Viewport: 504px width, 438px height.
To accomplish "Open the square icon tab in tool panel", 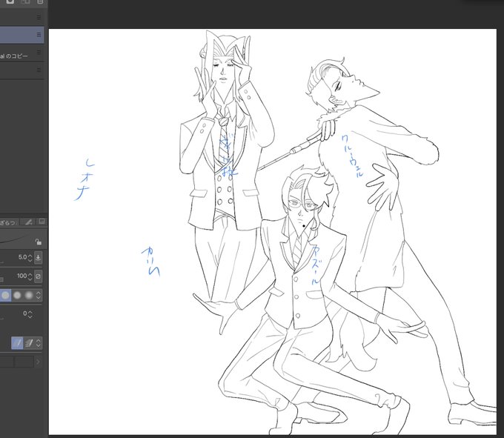I will 42,222.
